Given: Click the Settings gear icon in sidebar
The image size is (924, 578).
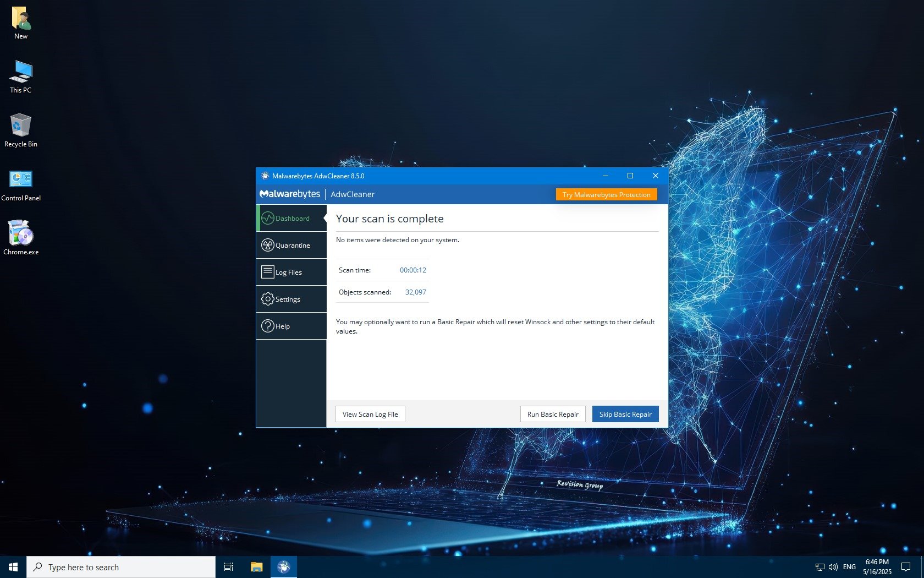Looking at the screenshot, I should click(x=268, y=299).
